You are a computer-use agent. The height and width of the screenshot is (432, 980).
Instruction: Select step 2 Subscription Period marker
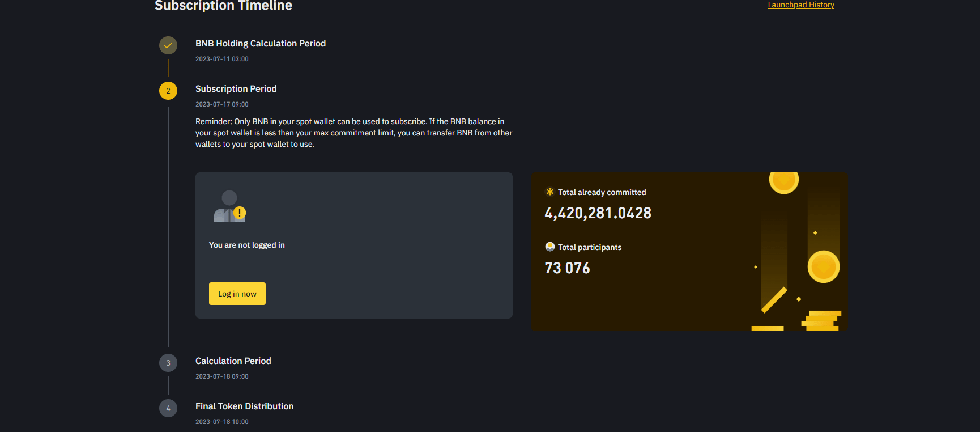point(168,91)
